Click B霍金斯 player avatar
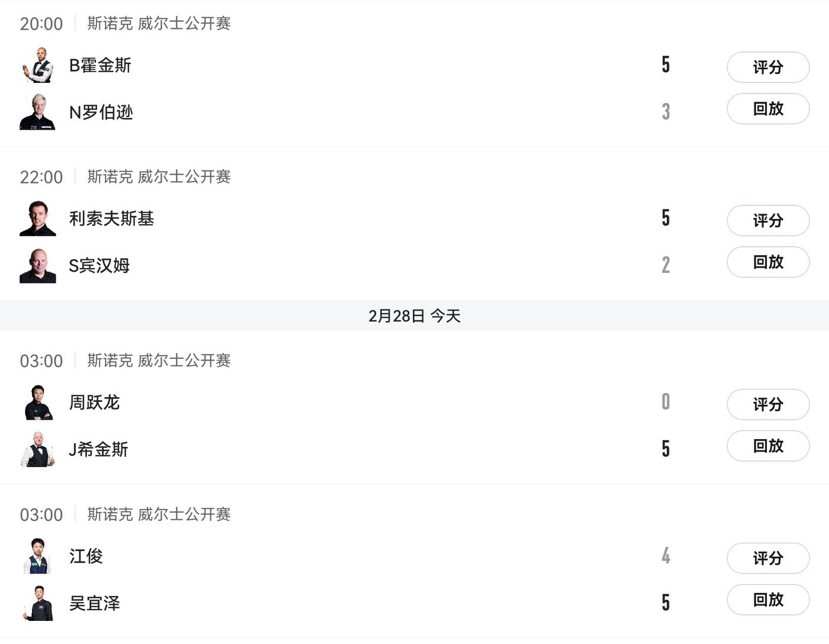Image resolution: width=829 pixels, height=644 pixels. point(38,65)
